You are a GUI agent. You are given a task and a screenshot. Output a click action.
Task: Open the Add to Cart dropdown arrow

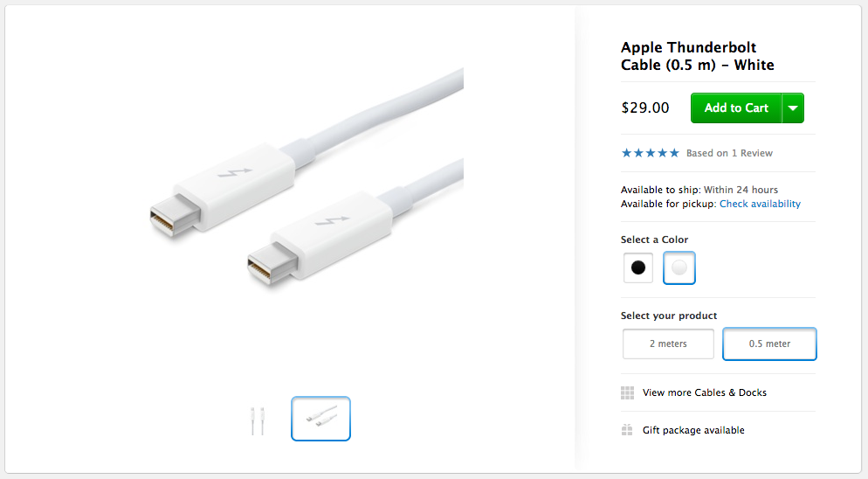[793, 108]
